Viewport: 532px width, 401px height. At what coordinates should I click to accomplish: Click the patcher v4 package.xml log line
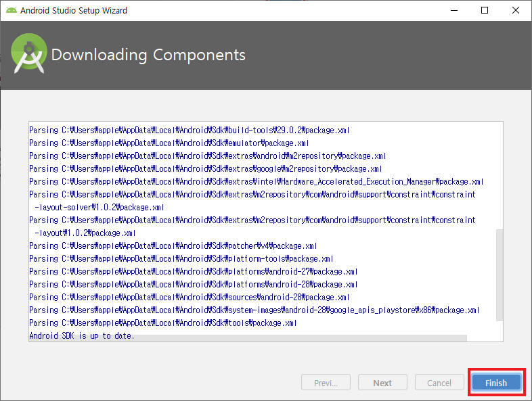pyautogui.click(x=173, y=246)
